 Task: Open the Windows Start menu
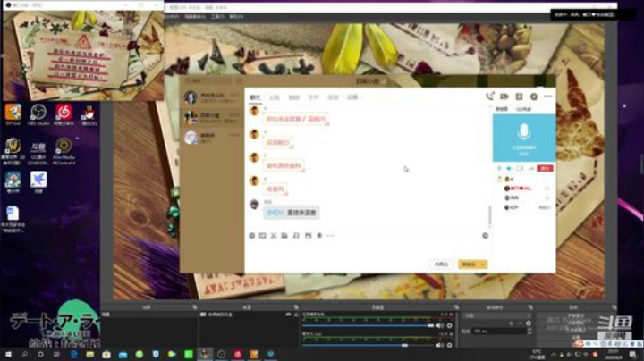8,355
